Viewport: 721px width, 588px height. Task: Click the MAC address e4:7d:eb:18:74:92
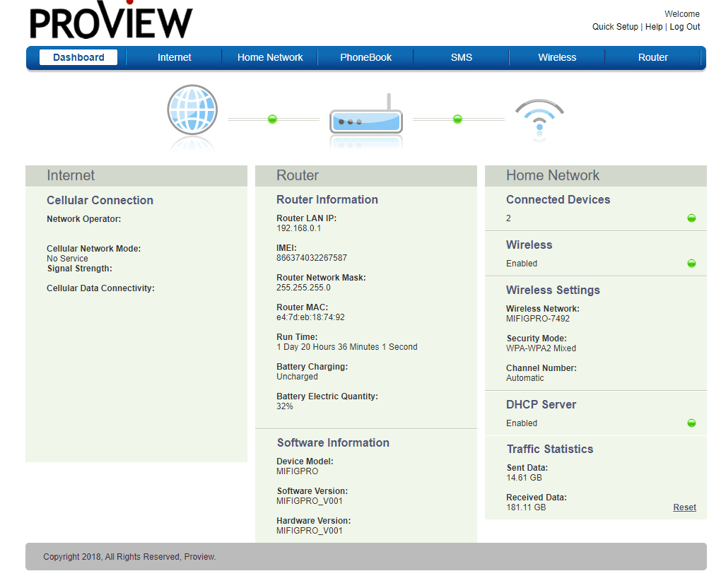point(310,317)
